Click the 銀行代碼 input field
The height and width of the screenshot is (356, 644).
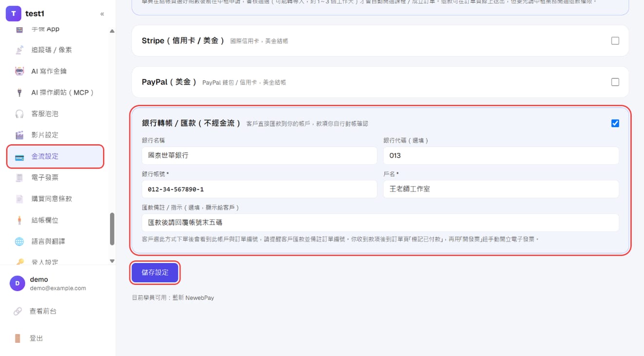501,156
